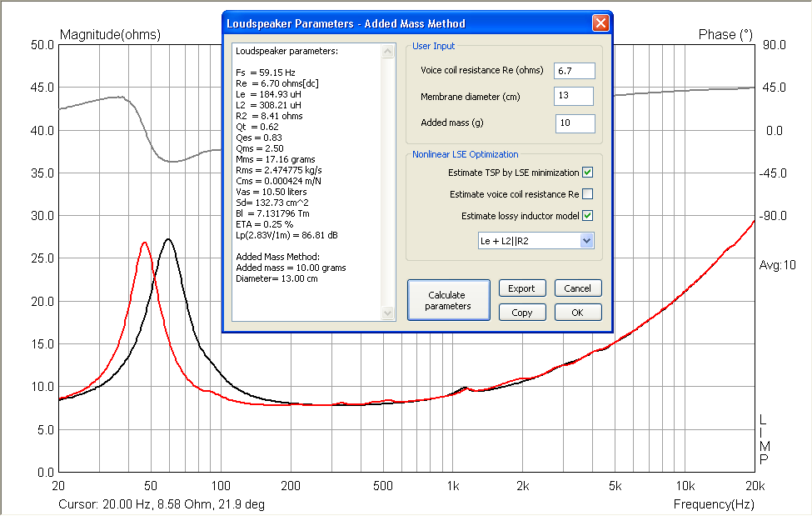Enable Estimate voice coil resistance Re checkbox
Screen dimensions: 812x516
587,194
